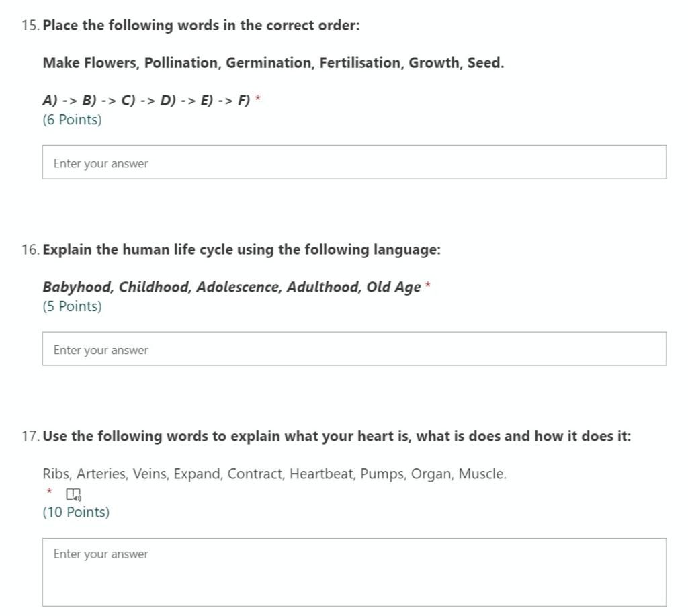Click the 'Use the following words' question heading
Image resolution: width=688 pixels, height=616 pixels.
[337, 436]
